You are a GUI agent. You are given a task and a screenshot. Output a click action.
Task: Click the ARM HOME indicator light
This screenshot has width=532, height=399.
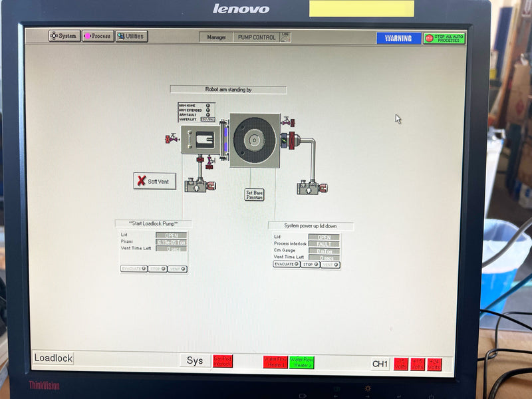click(208, 106)
